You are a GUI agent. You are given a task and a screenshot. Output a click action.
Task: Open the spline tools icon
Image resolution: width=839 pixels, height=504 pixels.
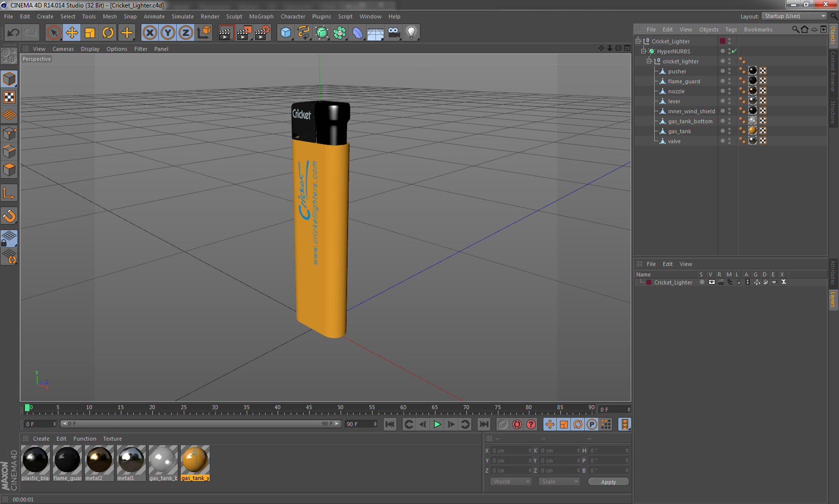(304, 33)
